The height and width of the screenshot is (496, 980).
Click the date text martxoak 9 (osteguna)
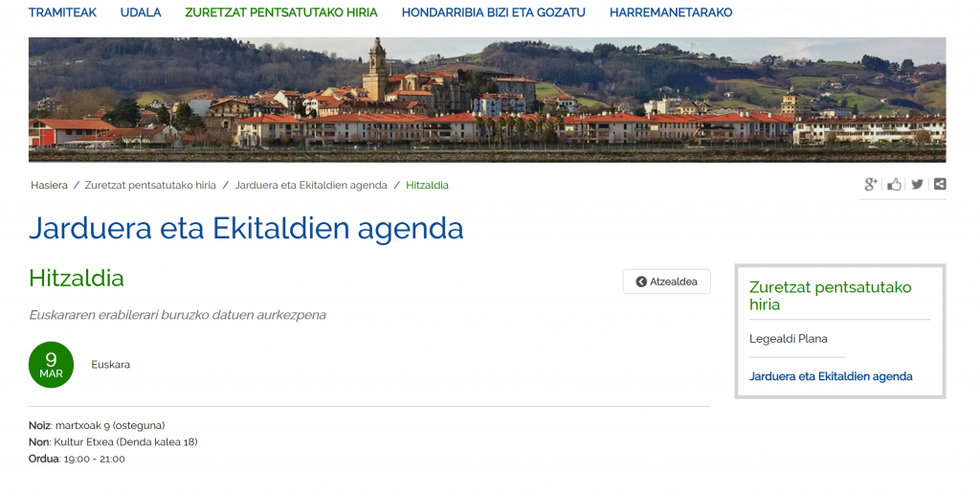point(110,425)
